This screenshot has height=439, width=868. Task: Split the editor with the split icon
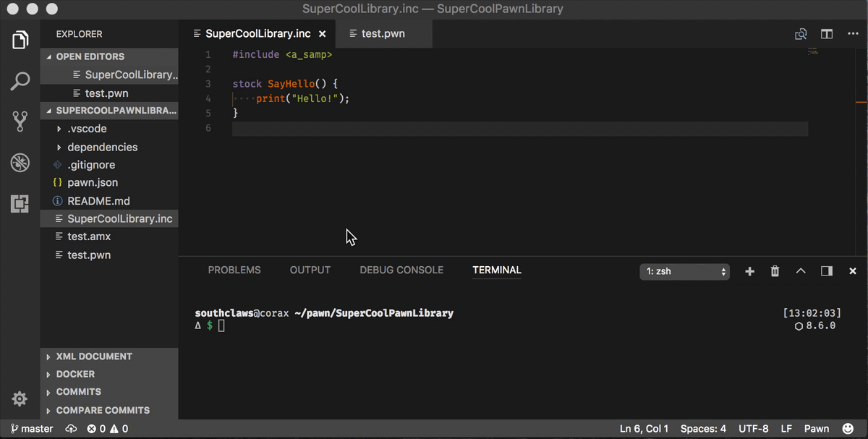click(826, 34)
